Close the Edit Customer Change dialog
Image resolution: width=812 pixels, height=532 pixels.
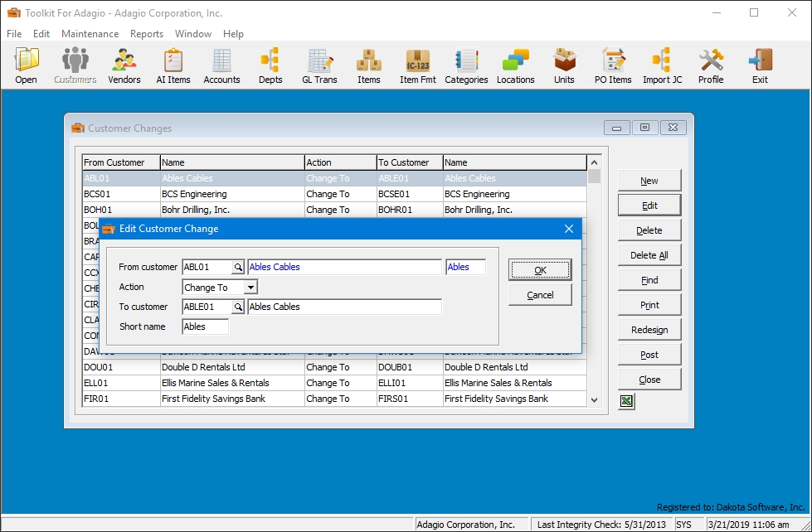click(x=569, y=229)
